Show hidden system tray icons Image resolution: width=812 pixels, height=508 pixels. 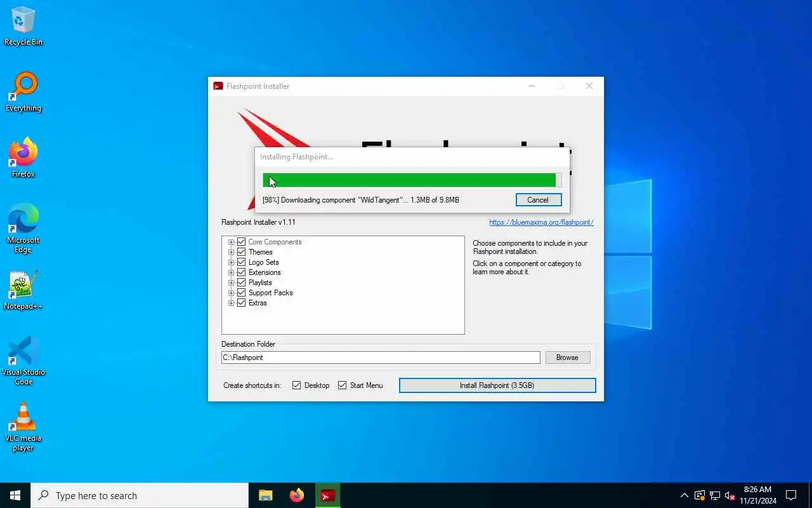pos(684,495)
